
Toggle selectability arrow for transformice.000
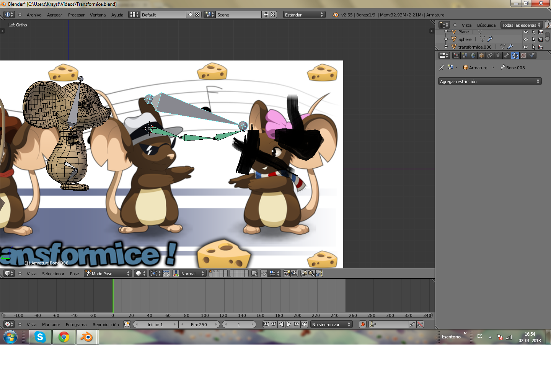point(533,47)
